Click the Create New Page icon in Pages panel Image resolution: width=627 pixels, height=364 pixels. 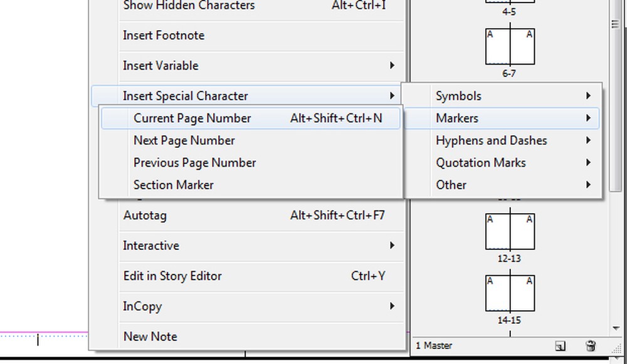coord(560,345)
